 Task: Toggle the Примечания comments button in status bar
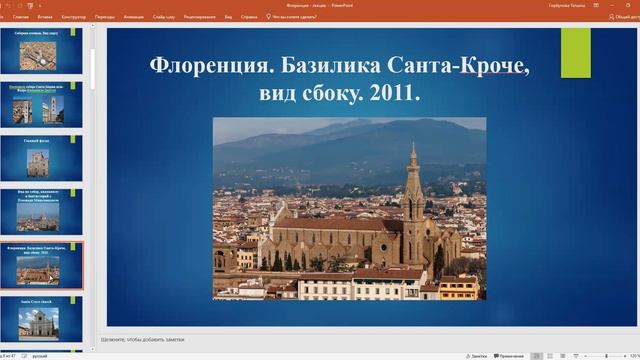click(509, 356)
